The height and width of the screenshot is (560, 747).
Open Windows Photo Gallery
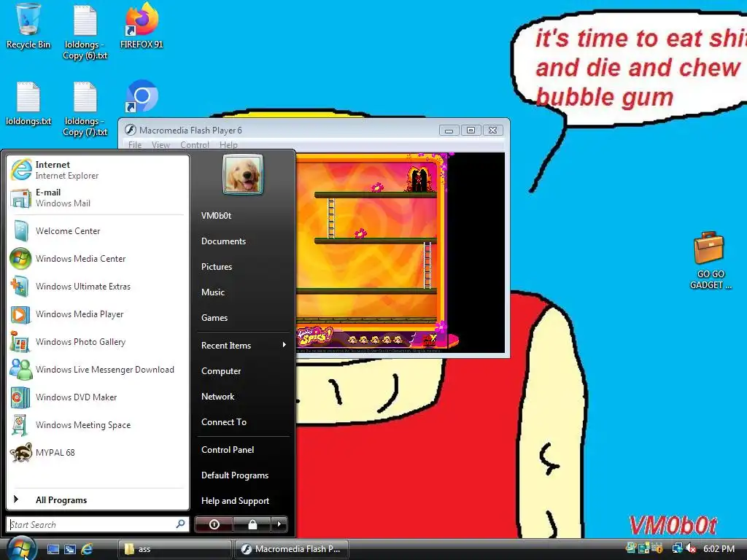[98, 342]
